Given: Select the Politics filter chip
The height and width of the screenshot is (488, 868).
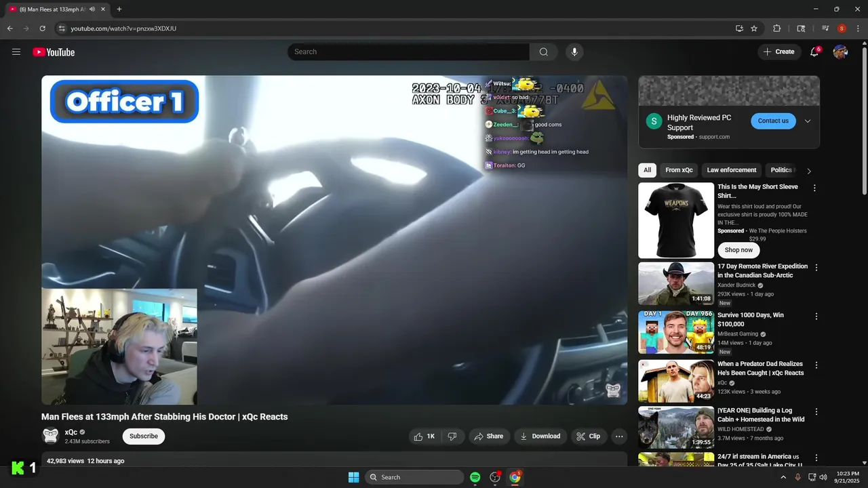Looking at the screenshot, I should point(782,170).
